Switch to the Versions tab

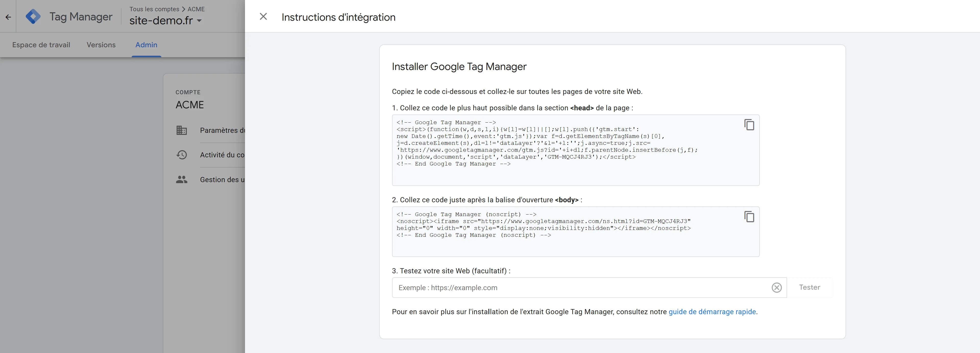coord(101,44)
